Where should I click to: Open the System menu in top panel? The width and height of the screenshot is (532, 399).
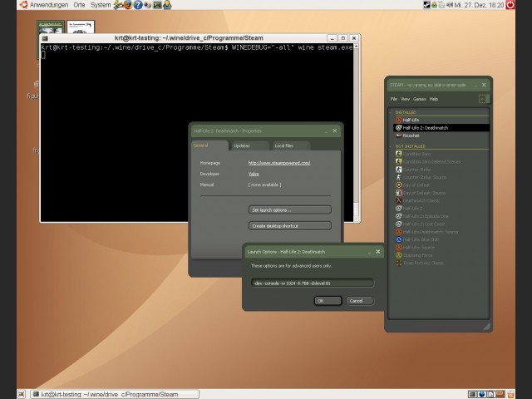101,5
